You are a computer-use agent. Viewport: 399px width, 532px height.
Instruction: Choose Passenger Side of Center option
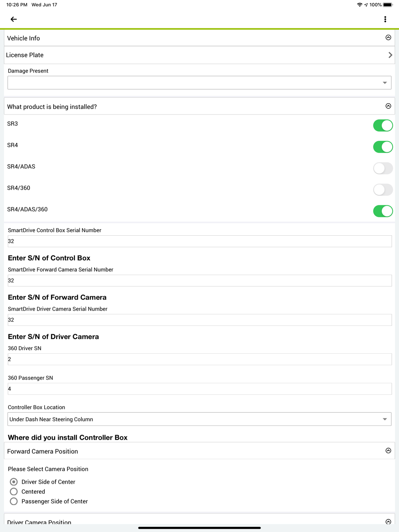pyautogui.click(x=14, y=501)
